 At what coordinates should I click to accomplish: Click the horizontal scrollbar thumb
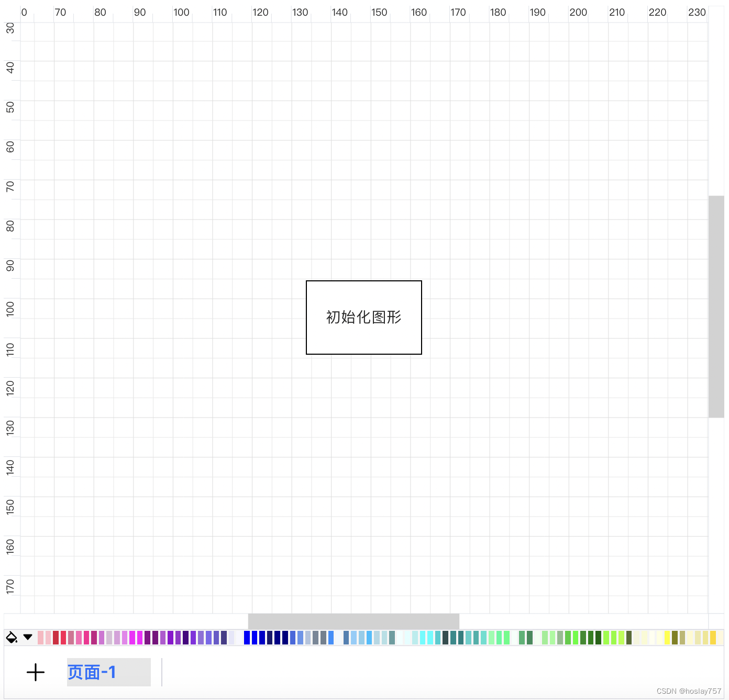tap(354, 621)
